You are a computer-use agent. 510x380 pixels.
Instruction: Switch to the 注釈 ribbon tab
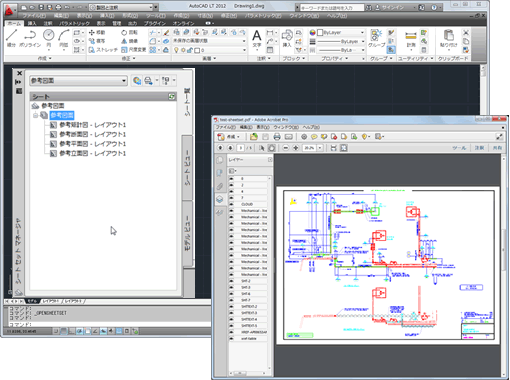[48, 23]
